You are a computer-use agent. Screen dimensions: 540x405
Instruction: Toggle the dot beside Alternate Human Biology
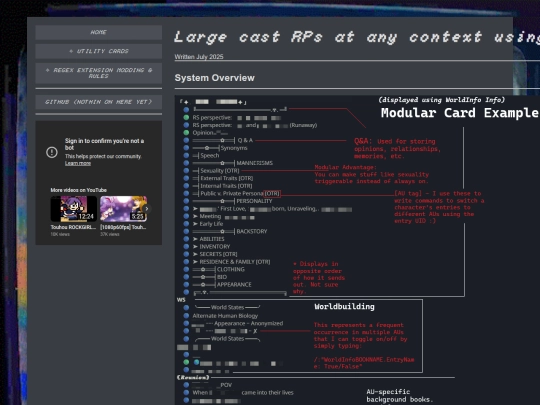[x=186, y=315]
